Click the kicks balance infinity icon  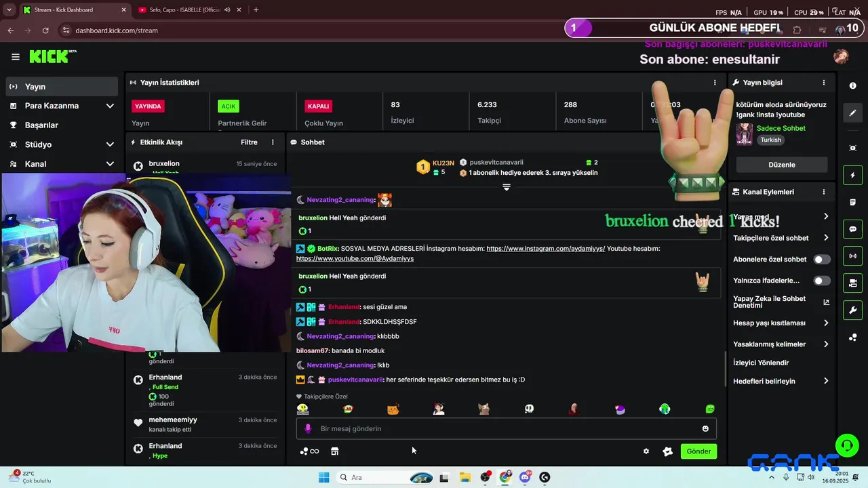[309, 451]
